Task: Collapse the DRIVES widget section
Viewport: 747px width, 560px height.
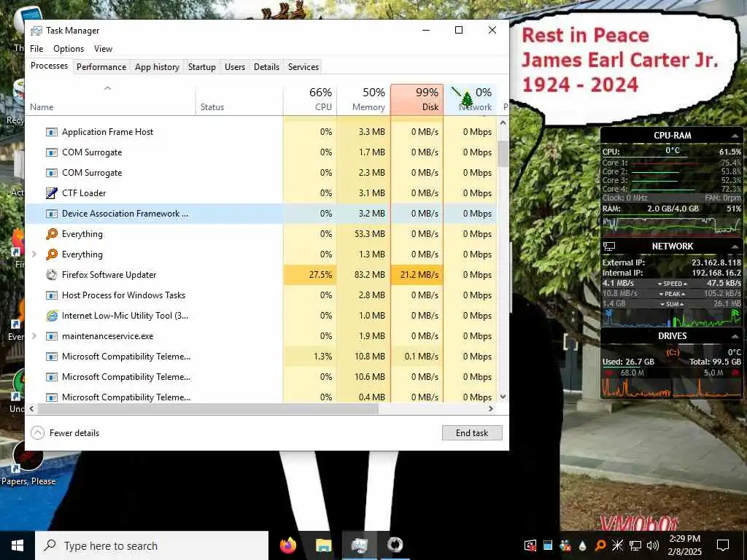Action: coord(735,336)
